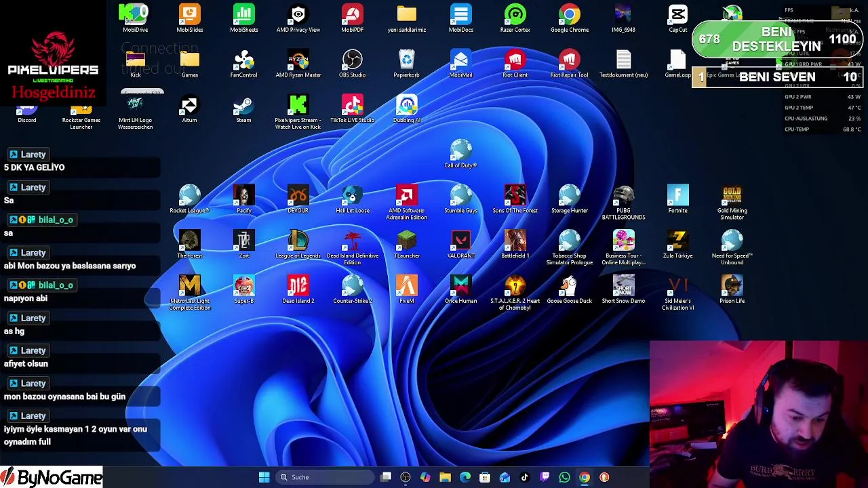Open Goose Goose Duck icon
The width and height of the screenshot is (868, 488).
click(x=569, y=289)
